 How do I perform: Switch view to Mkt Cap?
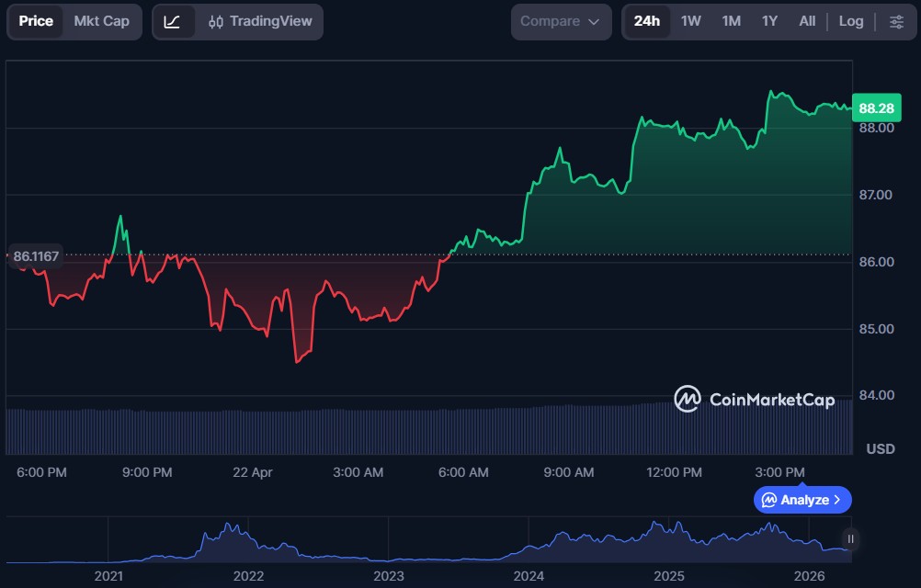[101, 21]
